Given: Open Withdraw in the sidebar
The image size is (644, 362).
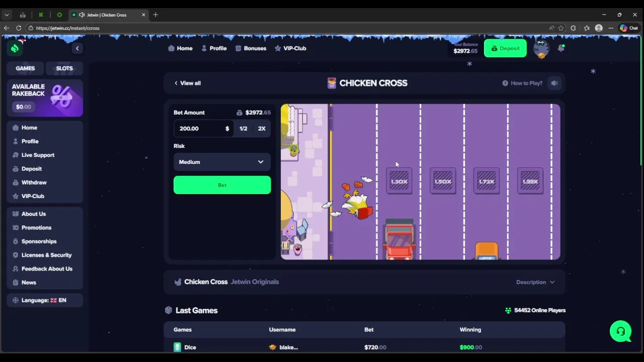Looking at the screenshot, I should pyautogui.click(x=45, y=183).
